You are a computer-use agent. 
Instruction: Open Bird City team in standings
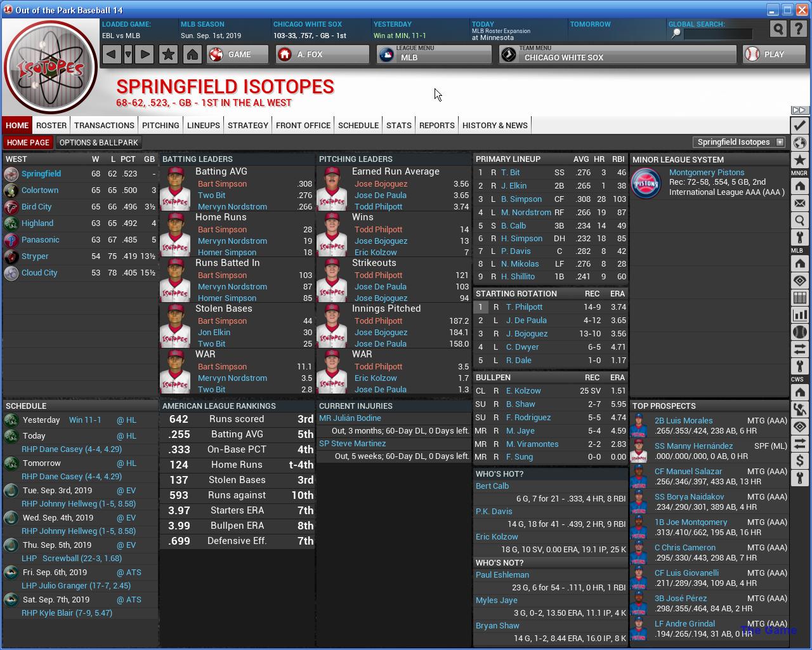(x=37, y=206)
